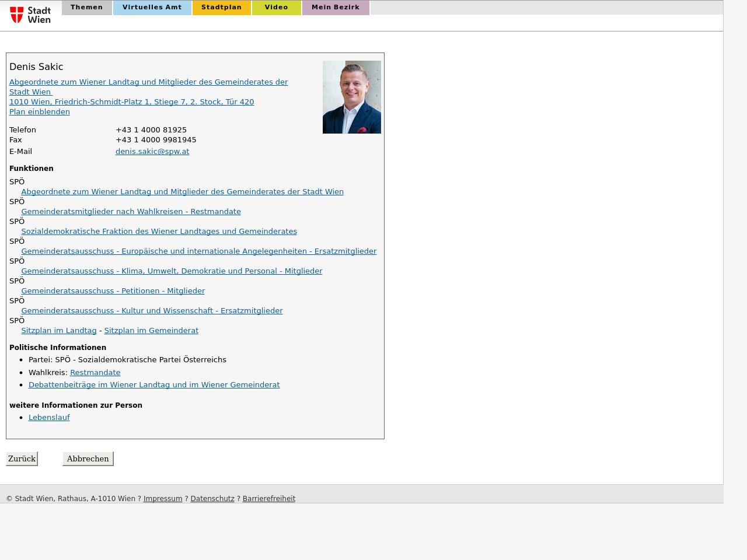Image resolution: width=747 pixels, height=560 pixels.
Task: Switch to the Virtuelles Amt tab
Action: (x=152, y=8)
